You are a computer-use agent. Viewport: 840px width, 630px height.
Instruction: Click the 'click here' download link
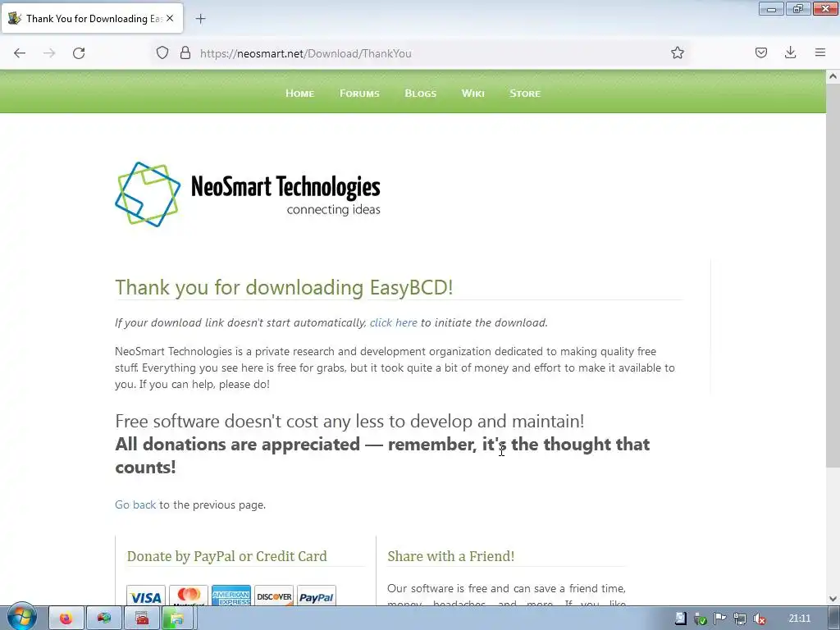(393, 322)
